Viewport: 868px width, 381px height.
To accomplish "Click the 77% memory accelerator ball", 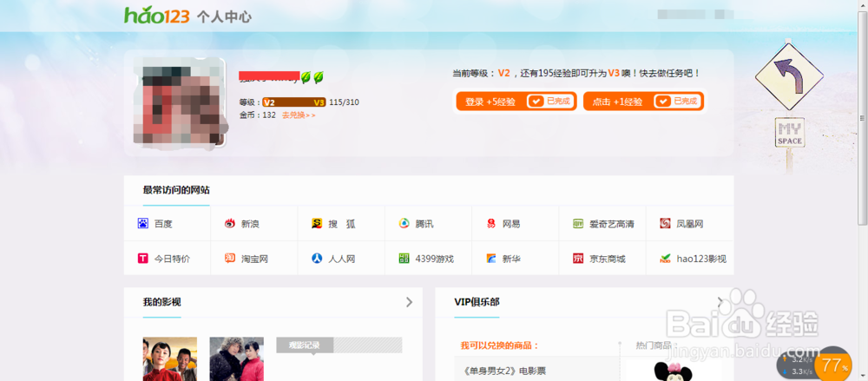I will (x=833, y=365).
